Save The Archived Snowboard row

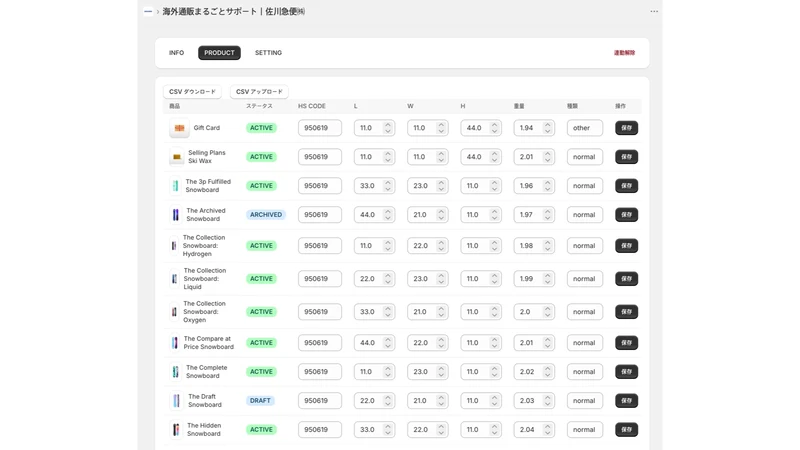tap(627, 215)
